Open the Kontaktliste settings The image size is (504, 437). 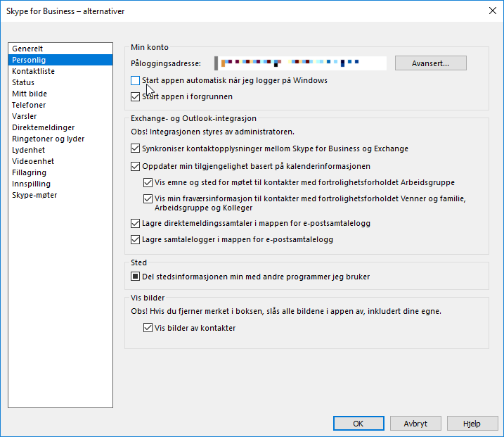(60, 71)
